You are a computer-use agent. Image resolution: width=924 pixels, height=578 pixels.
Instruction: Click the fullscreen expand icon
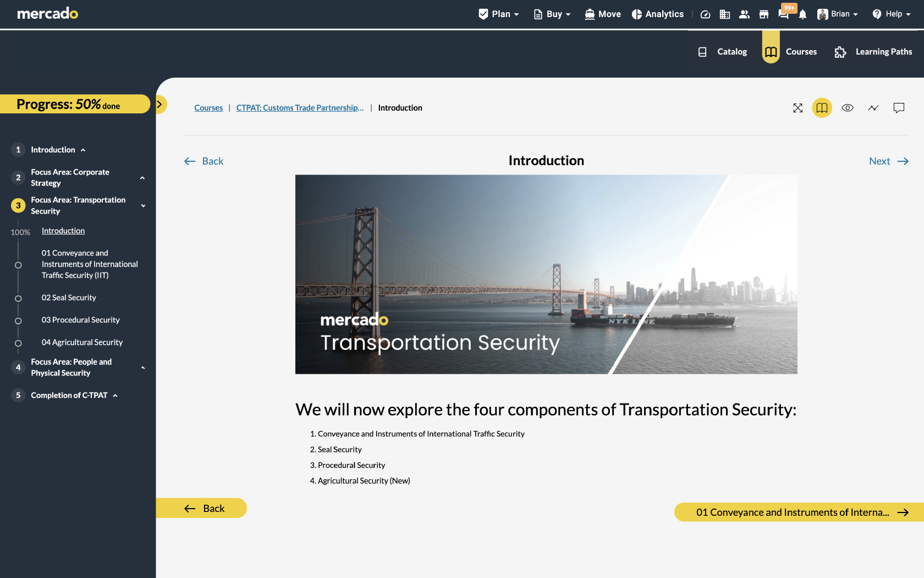pyautogui.click(x=798, y=108)
